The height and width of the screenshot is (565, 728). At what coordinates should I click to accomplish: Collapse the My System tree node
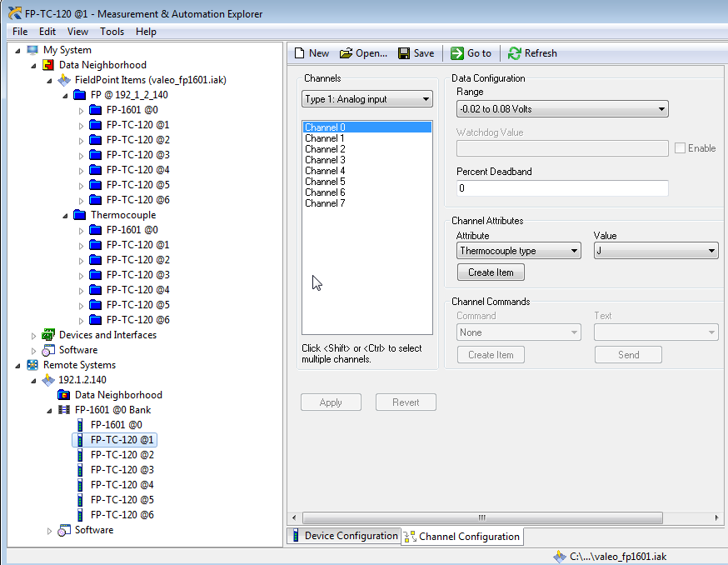(17, 50)
